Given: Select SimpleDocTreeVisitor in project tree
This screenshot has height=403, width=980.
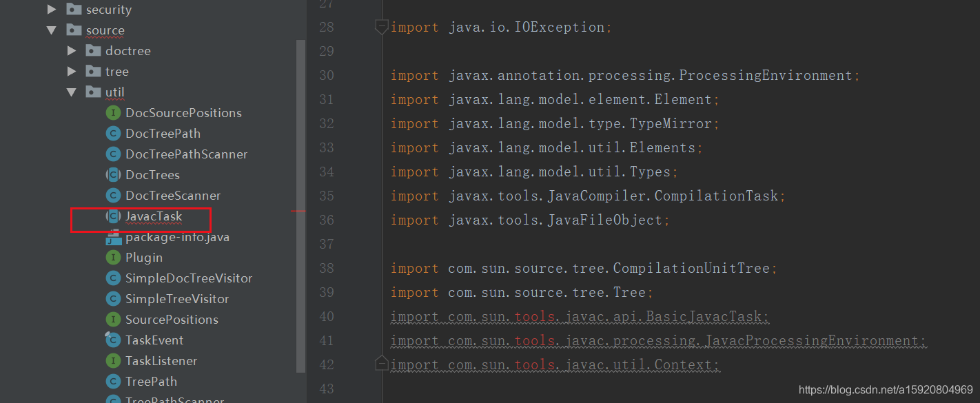Looking at the screenshot, I should click(x=189, y=278).
